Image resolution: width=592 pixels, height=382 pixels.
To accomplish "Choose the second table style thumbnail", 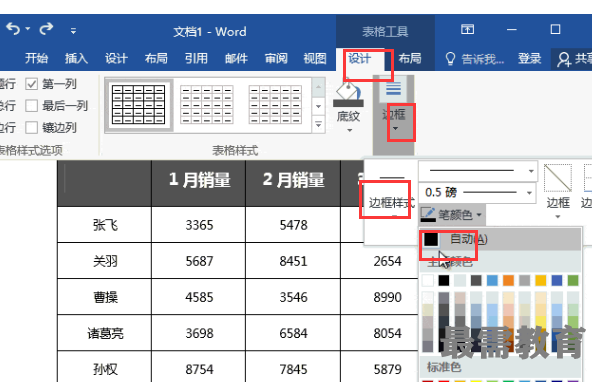I will click(x=207, y=105).
